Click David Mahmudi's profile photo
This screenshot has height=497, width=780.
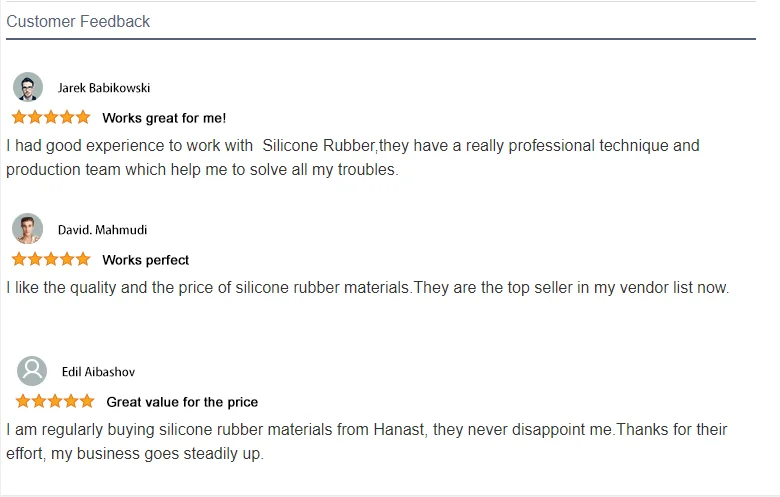click(28, 229)
